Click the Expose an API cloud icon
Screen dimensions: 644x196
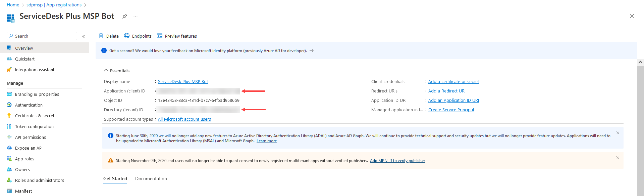(9, 148)
